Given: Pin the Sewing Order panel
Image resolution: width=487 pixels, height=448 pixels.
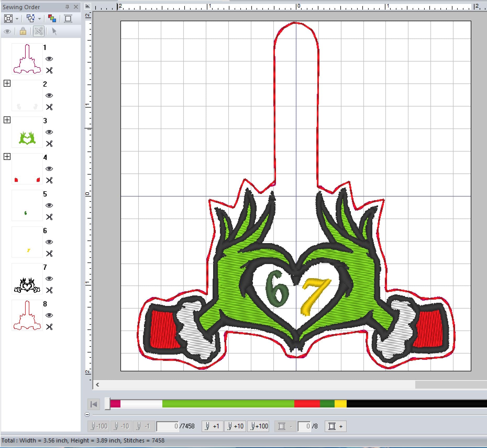Looking at the screenshot, I should (67, 7).
